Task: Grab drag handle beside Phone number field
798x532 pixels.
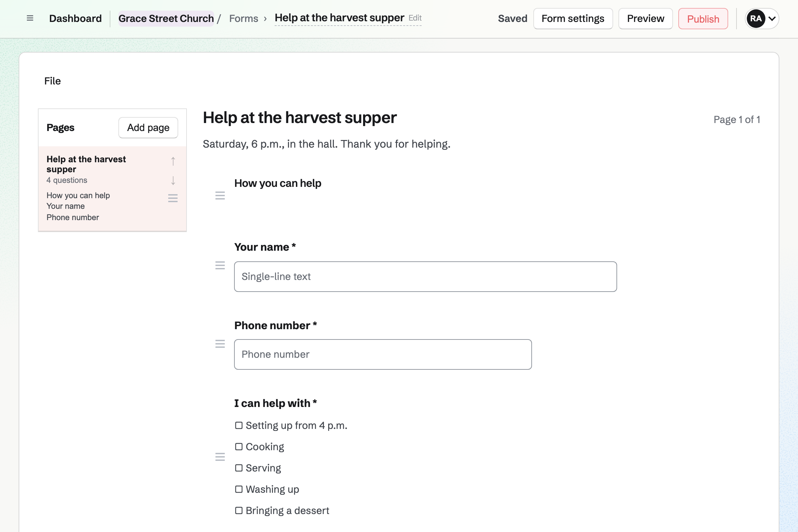Action: (x=220, y=344)
